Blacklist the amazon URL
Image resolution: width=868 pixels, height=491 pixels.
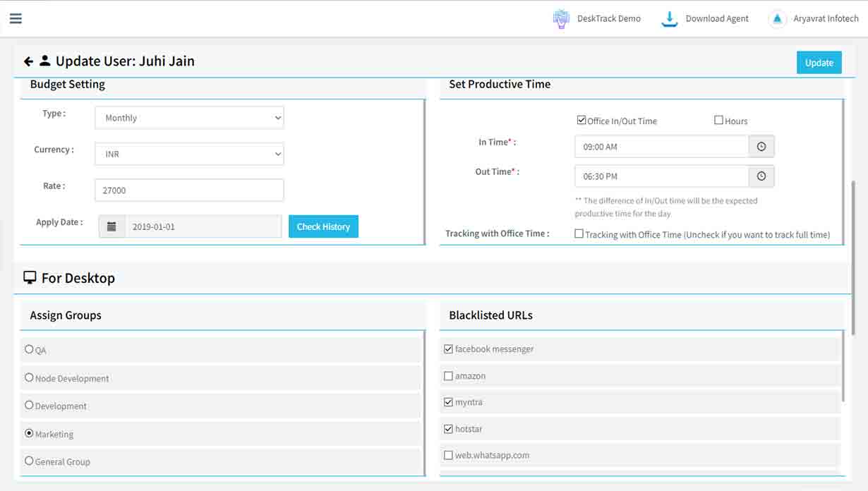pyautogui.click(x=448, y=375)
